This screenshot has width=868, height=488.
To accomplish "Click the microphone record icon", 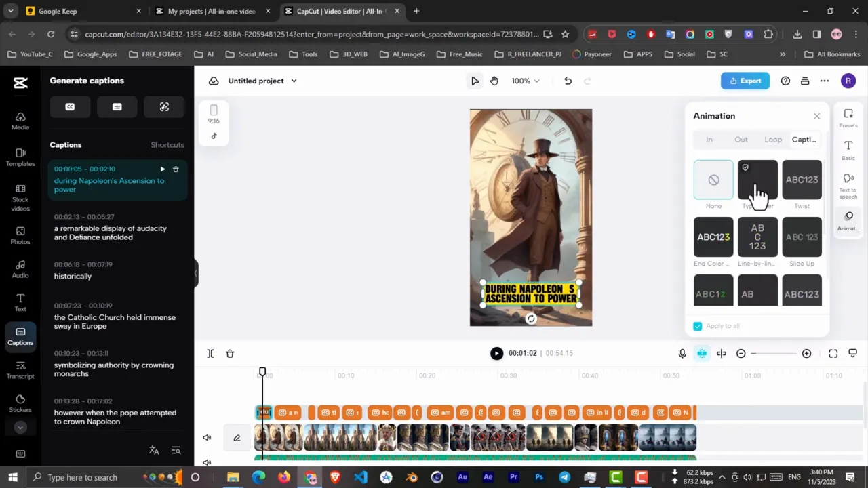I will pos(682,354).
